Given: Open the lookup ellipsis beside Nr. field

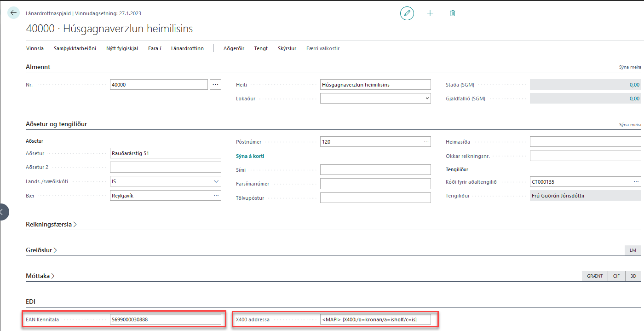Looking at the screenshot, I should click(x=215, y=84).
